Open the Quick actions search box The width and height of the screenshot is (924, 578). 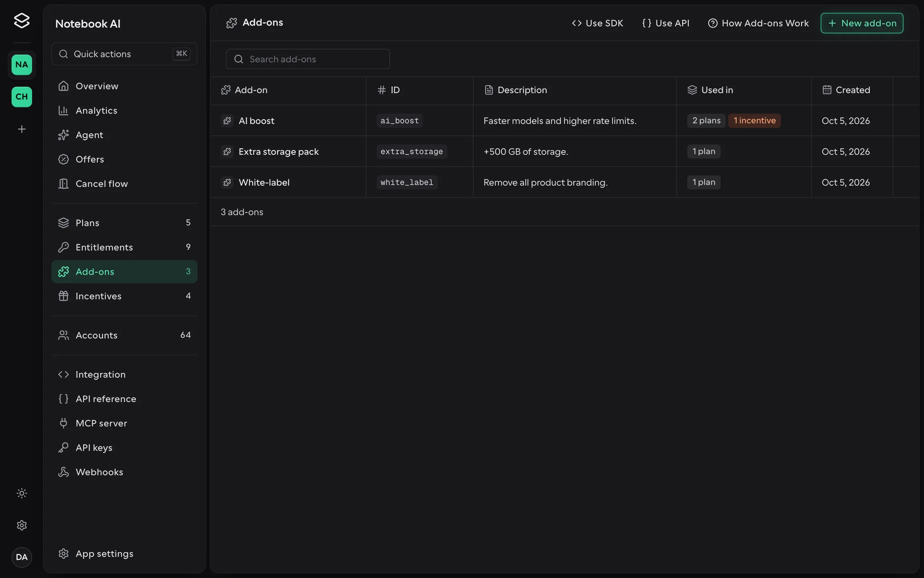(x=124, y=54)
